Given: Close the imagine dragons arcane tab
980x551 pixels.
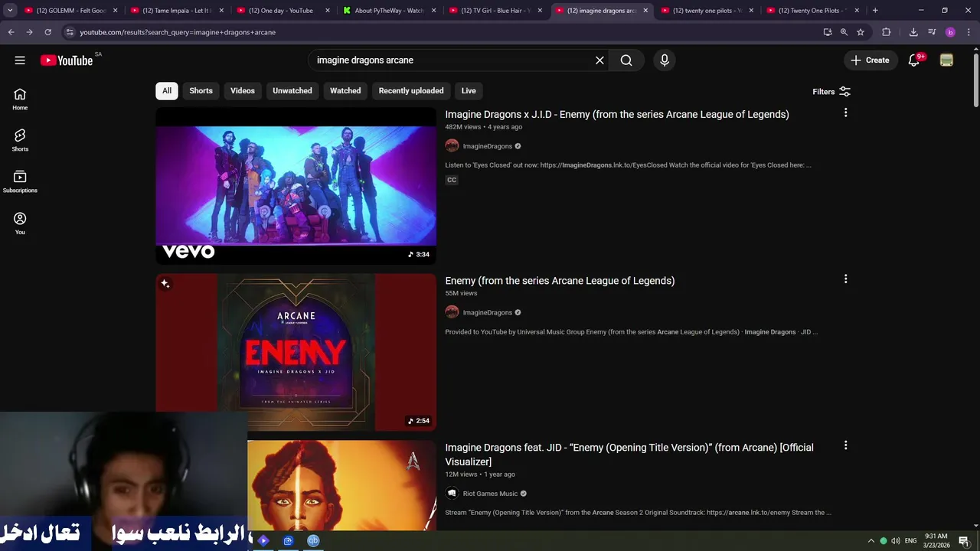Looking at the screenshot, I should [x=645, y=11].
